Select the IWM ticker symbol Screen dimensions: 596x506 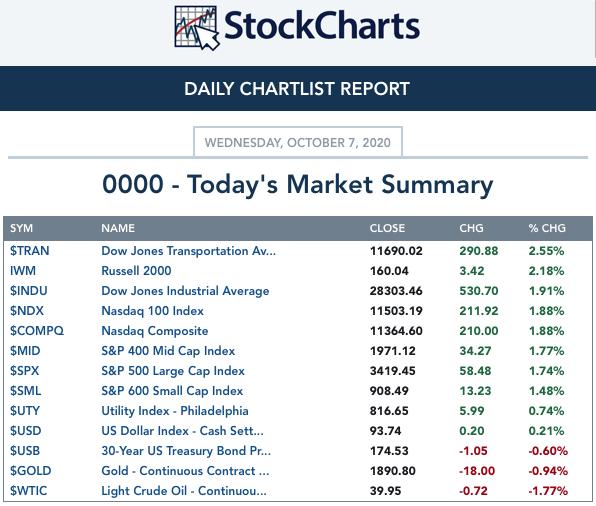[23, 271]
